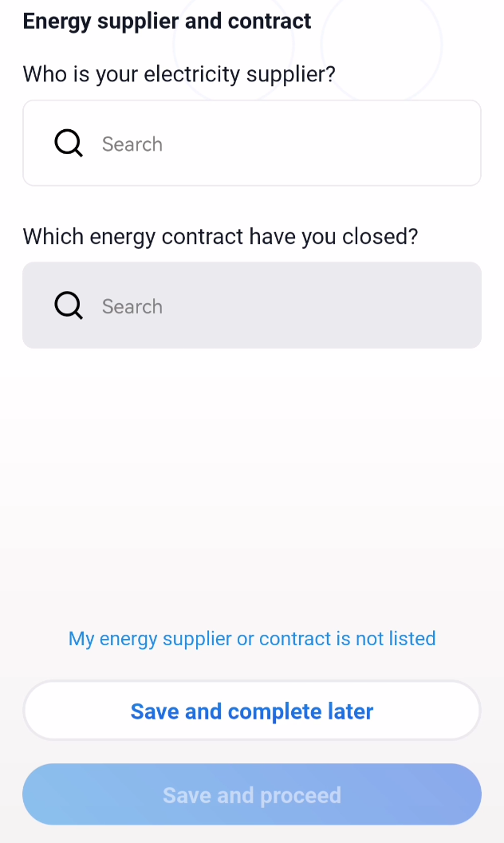Tap the search icon beside supplier placeholder

click(69, 143)
